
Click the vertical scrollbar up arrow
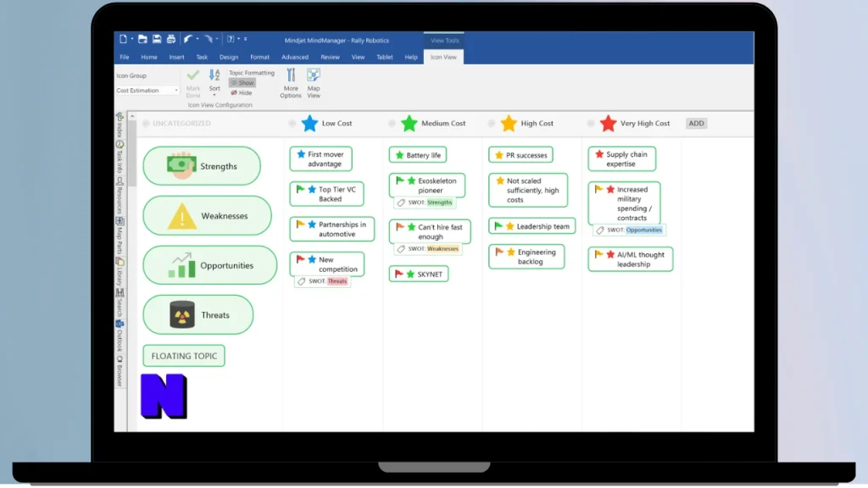click(x=131, y=116)
